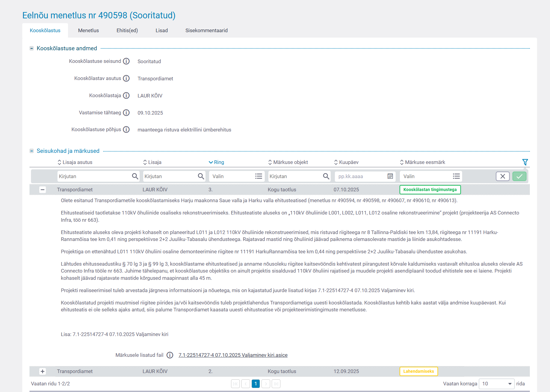Click info icon next to Kooskõlastuse seisund

tap(126, 61)
